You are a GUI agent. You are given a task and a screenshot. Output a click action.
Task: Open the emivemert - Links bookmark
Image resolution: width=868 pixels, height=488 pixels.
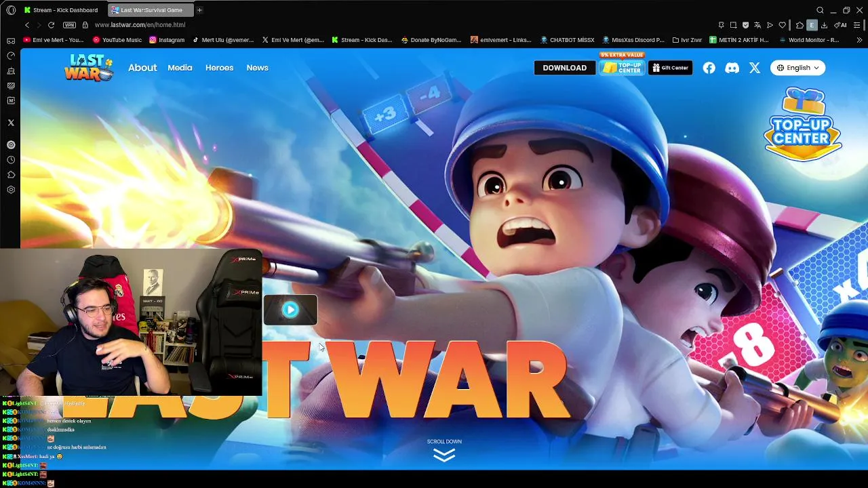[501, 40]
